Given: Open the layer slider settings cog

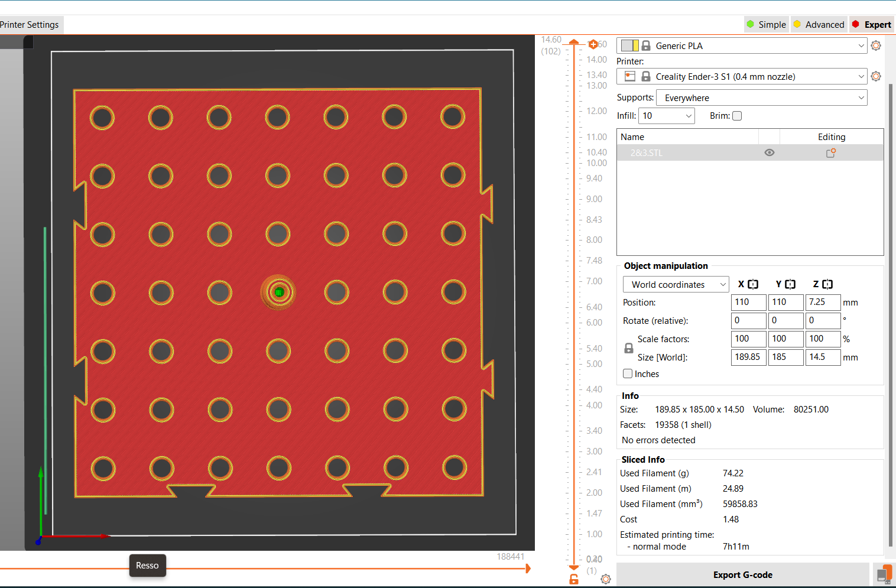Looking at the screenshot, I should click(x=606, y=579).
